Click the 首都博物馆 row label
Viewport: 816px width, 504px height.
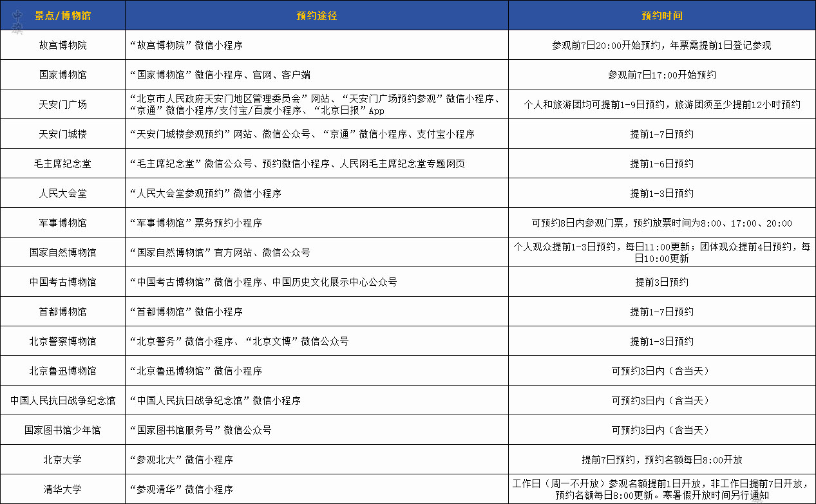(x=62, y=312)
